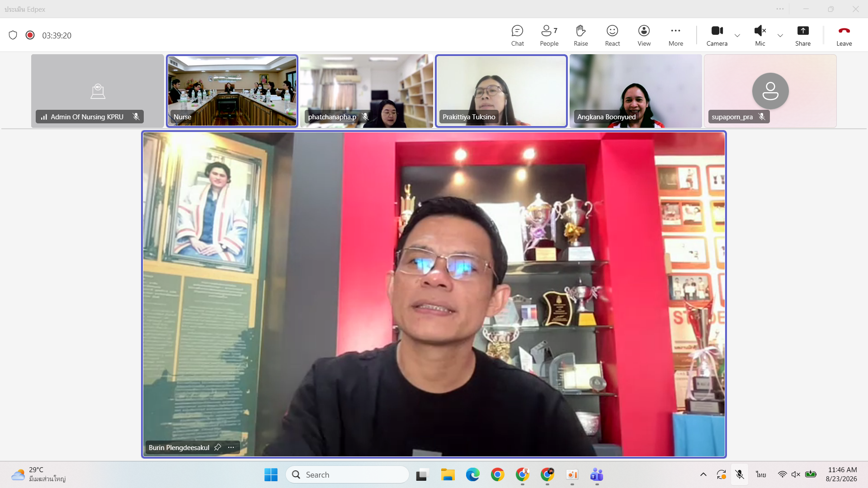
Task: Toggle the taskbar microphone mute icon
Action: pyautogui.click(x=739, y=474)
